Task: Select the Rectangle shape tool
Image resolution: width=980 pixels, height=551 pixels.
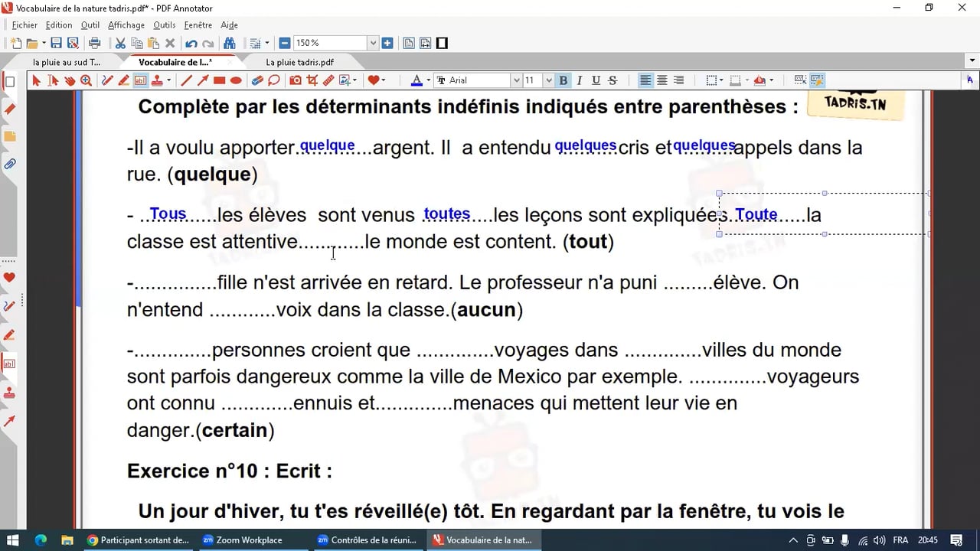Action: coord(219,80)
